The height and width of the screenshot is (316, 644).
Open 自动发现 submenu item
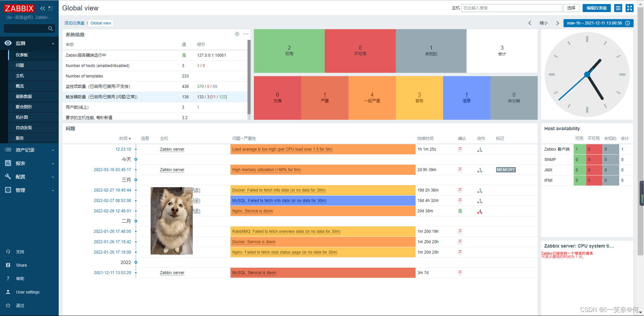(34, 128)
